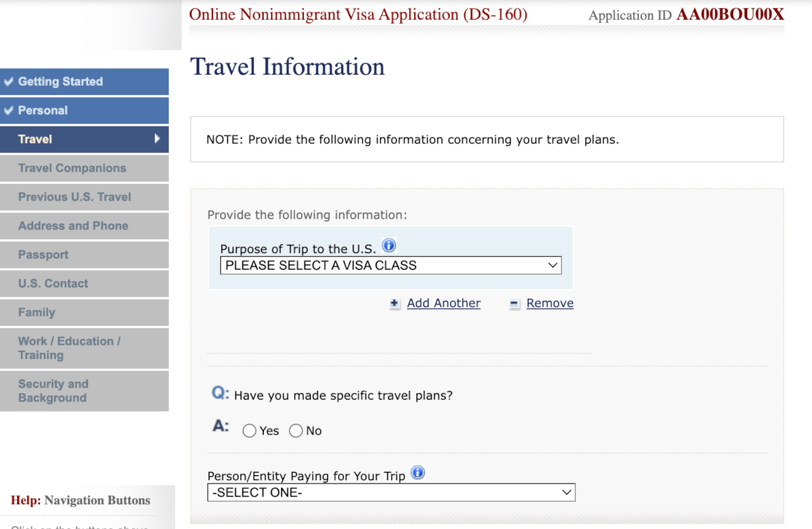Click info icon beside Purpose of Trip
The image size is (812, 529).
pos(389,245)
